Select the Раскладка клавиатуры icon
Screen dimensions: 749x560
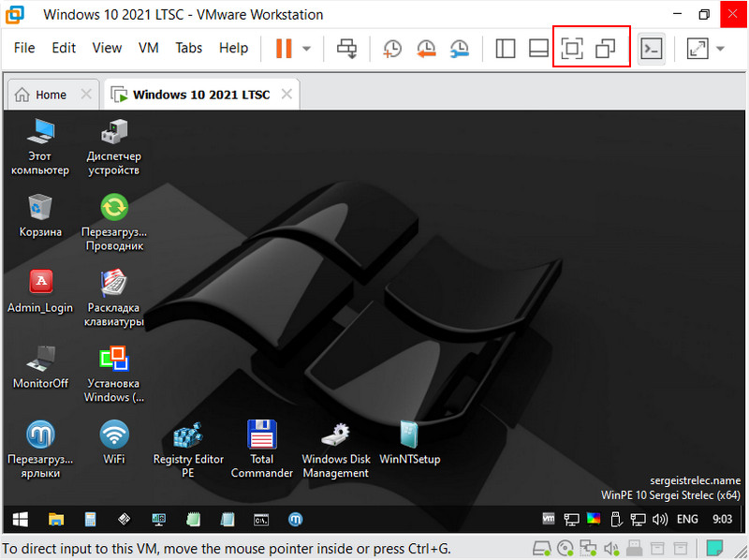113,298
